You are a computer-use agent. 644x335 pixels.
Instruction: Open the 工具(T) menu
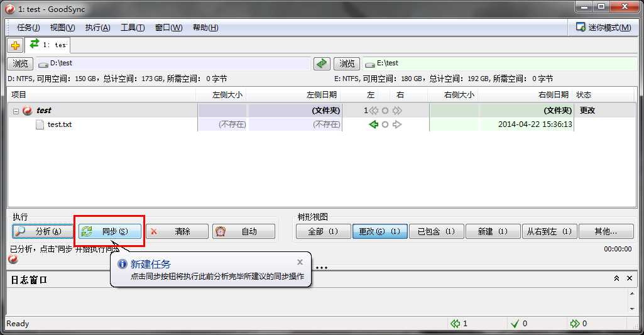pyautogui.click(x=132, y=28)
